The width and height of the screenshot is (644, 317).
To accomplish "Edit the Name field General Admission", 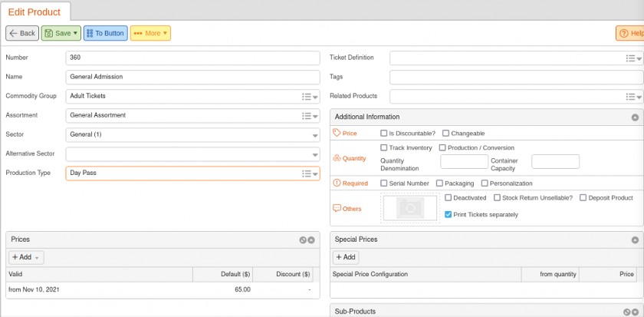I will (x=192, y=77).
